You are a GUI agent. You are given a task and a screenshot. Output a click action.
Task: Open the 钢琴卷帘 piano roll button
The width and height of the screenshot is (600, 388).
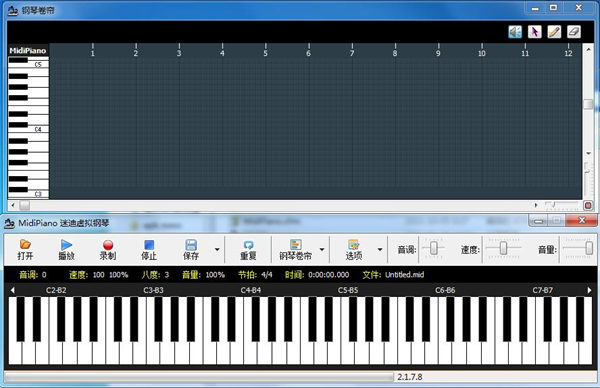coord(295,250)
